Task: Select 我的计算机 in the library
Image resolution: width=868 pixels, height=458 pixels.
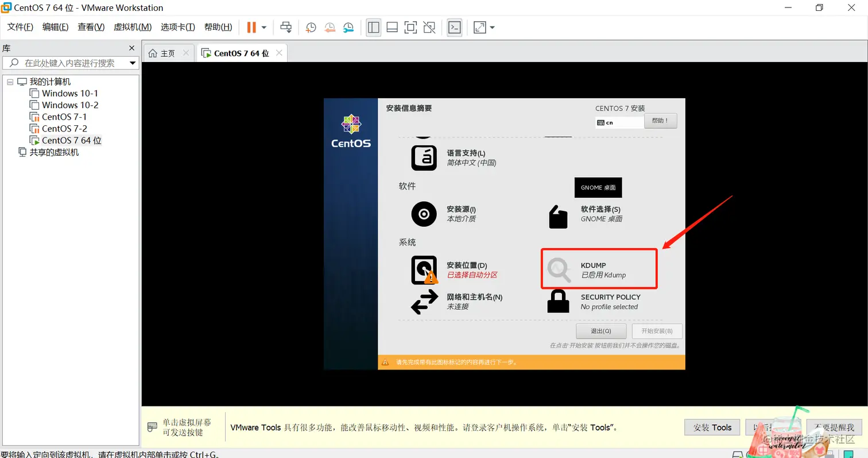Action: click(x=50, y=82)
